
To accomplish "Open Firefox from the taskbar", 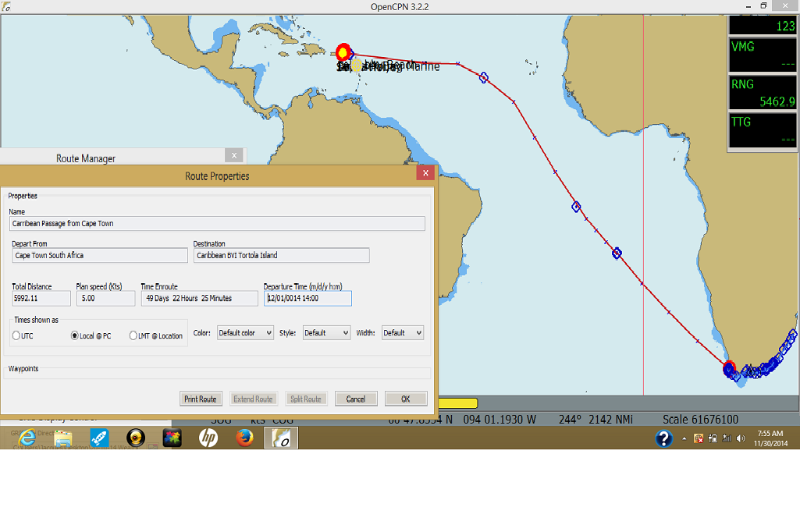I will tap(244, 438).
